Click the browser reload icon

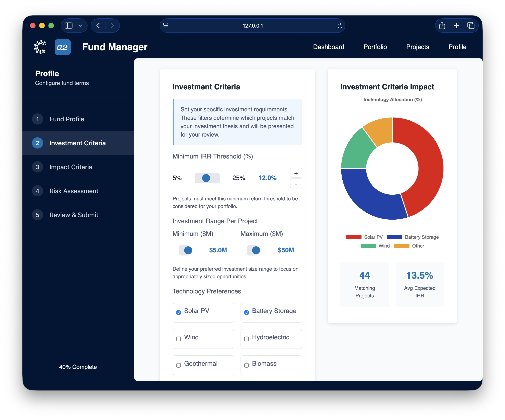(339, 26)
